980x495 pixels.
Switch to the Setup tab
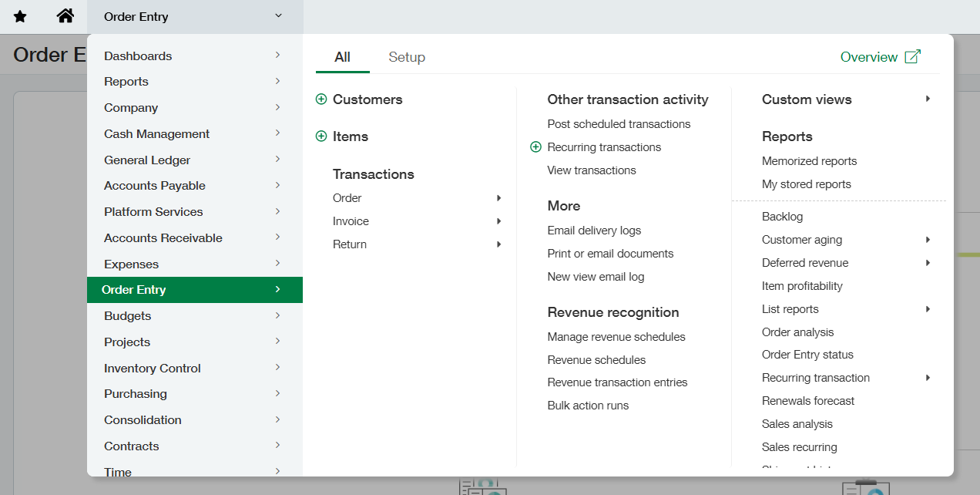click(x=407, y=57)
